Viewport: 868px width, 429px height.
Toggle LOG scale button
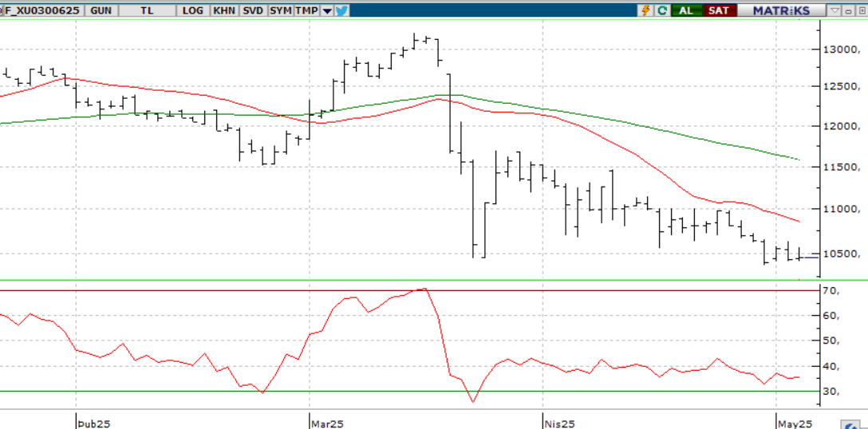(x=193, y=10)
